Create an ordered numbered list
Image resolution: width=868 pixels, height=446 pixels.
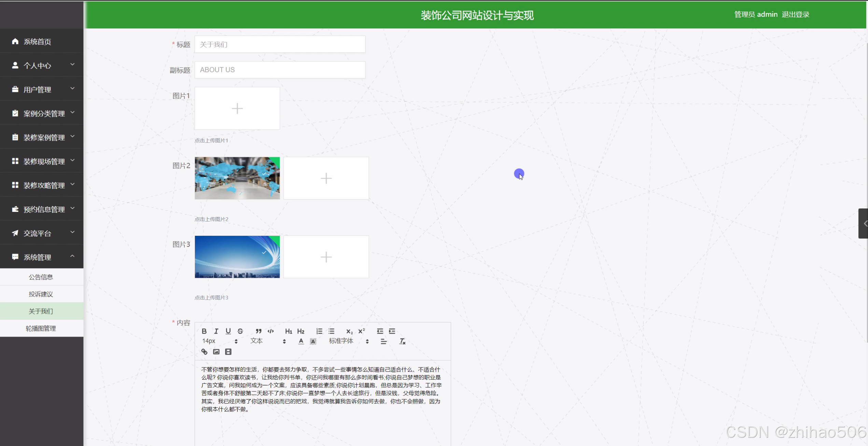319,331
